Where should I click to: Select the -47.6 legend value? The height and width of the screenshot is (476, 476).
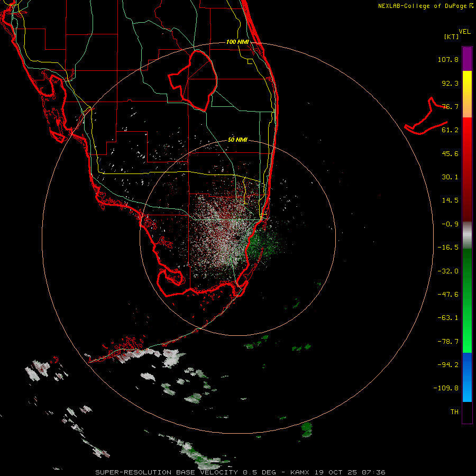click(448, 295)
